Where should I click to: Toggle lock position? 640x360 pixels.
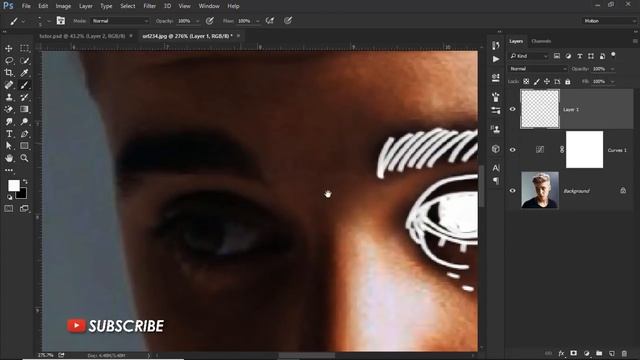click(x=547, y=82)
